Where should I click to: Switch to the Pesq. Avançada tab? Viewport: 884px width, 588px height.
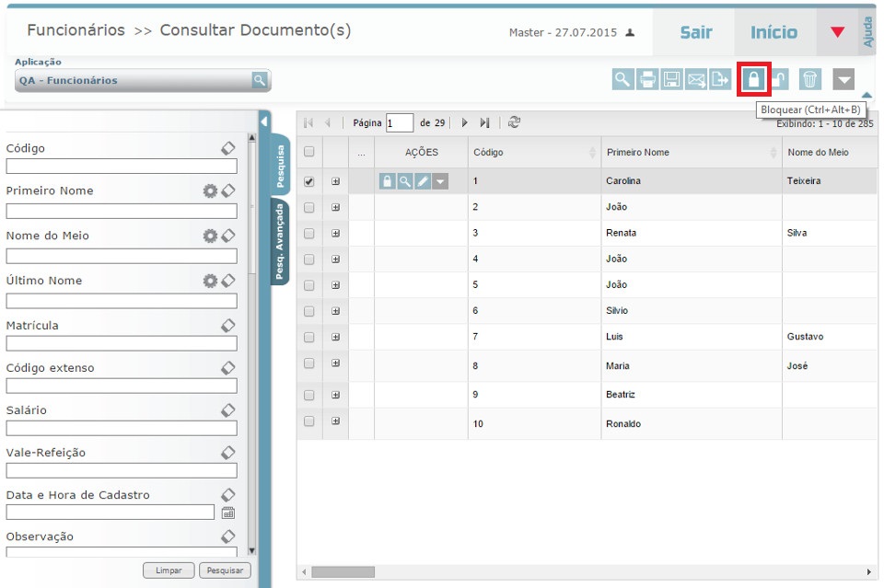(280, 241)
